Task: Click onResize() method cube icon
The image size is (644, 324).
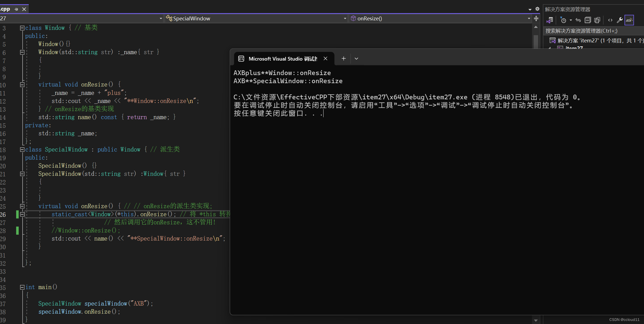Action: [353, 18]
